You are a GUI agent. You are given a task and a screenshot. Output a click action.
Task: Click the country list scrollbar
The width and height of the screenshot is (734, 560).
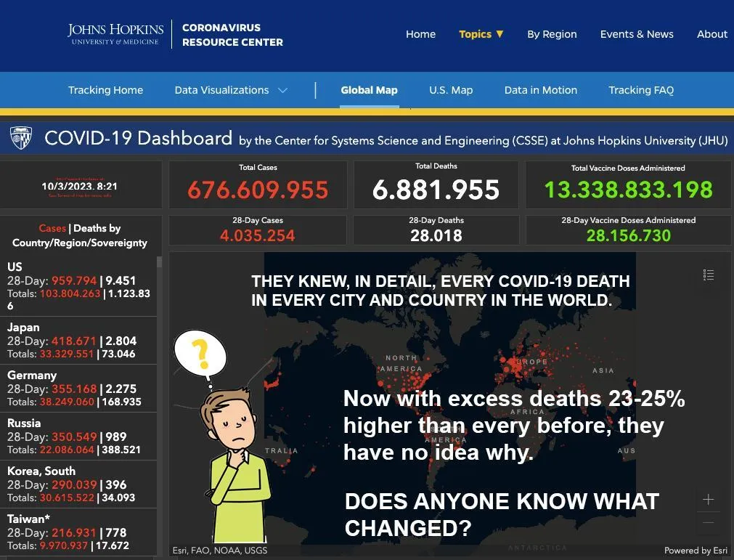(159, 261)
